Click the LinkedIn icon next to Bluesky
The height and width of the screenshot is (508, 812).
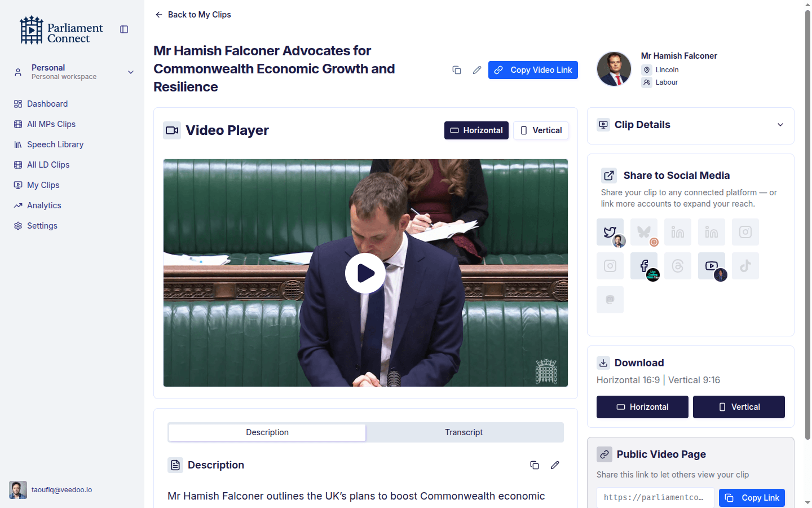[678, 232]
